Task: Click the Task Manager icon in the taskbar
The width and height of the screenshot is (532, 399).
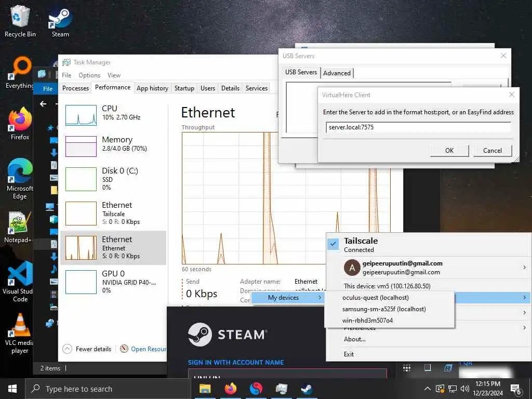Action: click(281, 389)
